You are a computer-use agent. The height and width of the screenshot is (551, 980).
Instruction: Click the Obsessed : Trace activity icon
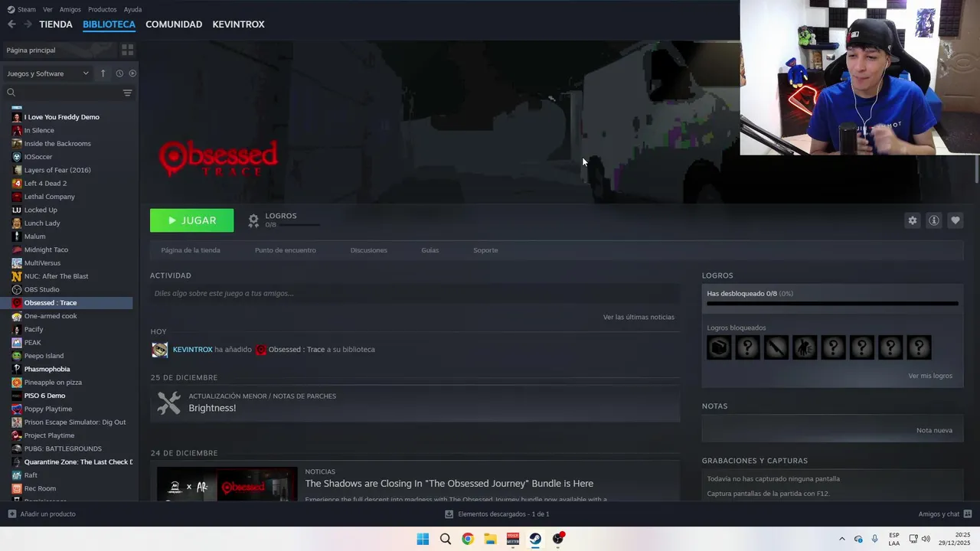click(261, 350)
